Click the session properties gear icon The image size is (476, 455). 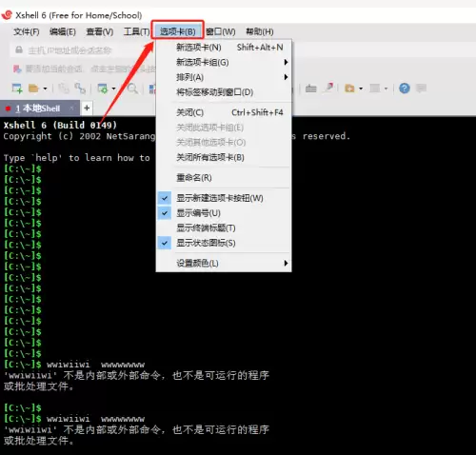(103, 89)
